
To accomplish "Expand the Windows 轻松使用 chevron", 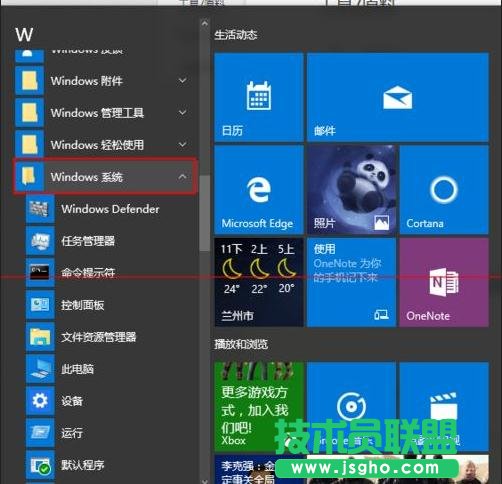I will [x=182, y=144].
